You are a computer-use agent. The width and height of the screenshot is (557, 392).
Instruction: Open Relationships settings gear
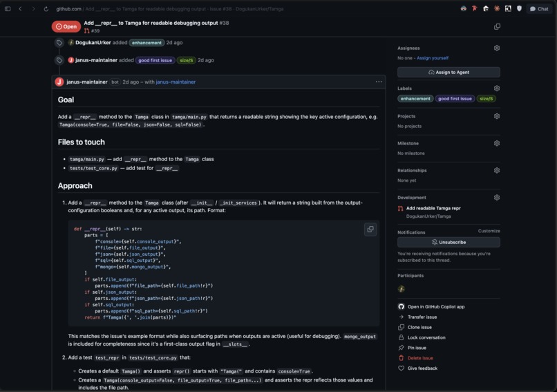[x=497, y=170]
